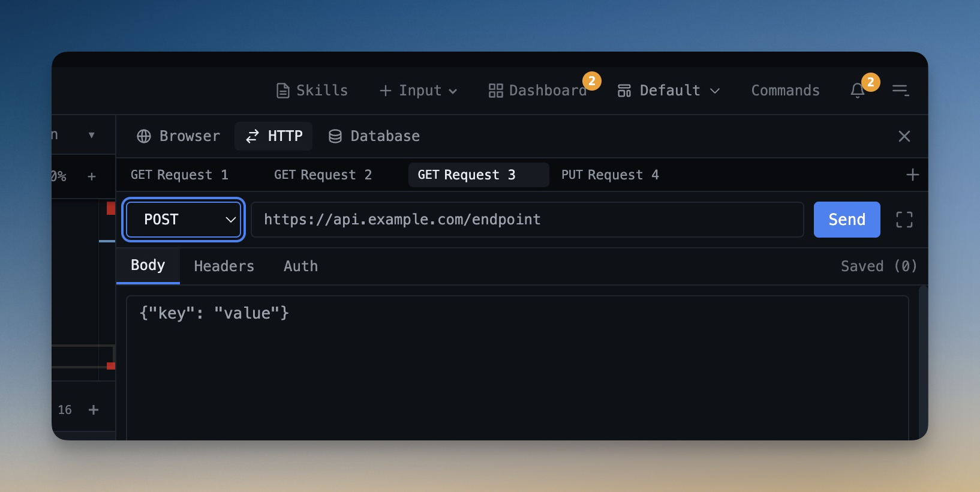Select the Database cylinder icon

(335, 136)
